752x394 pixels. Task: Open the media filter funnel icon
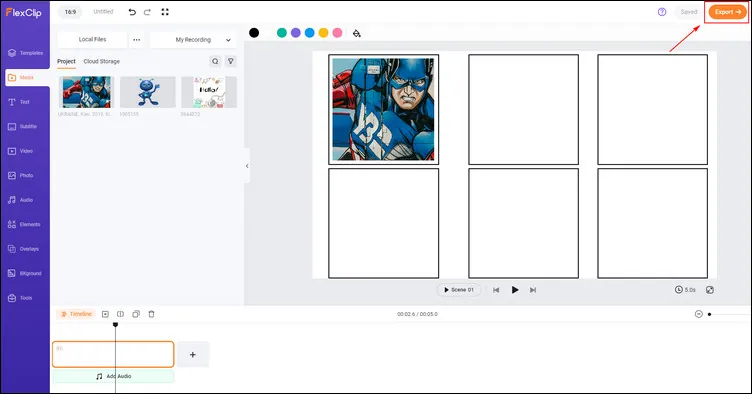point(231,61)
